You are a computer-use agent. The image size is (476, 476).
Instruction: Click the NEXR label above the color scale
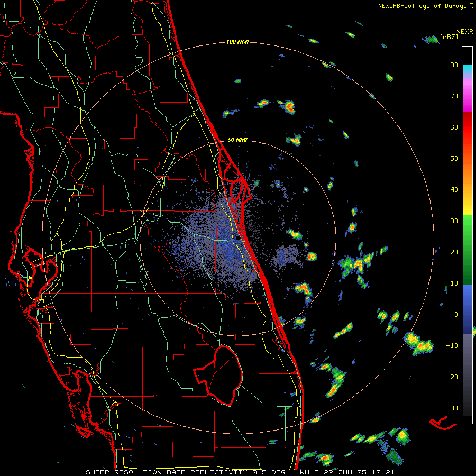[x=465, y=32]
